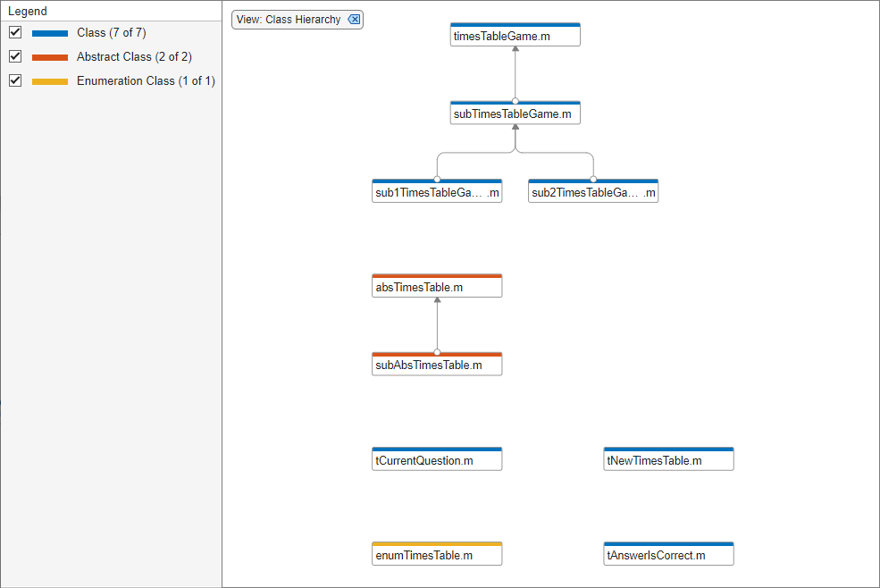Disable the Enumeration Class legend checkbox
Image resolution: width=880 pixels, height=588 pixels.
tap(15, 80)
